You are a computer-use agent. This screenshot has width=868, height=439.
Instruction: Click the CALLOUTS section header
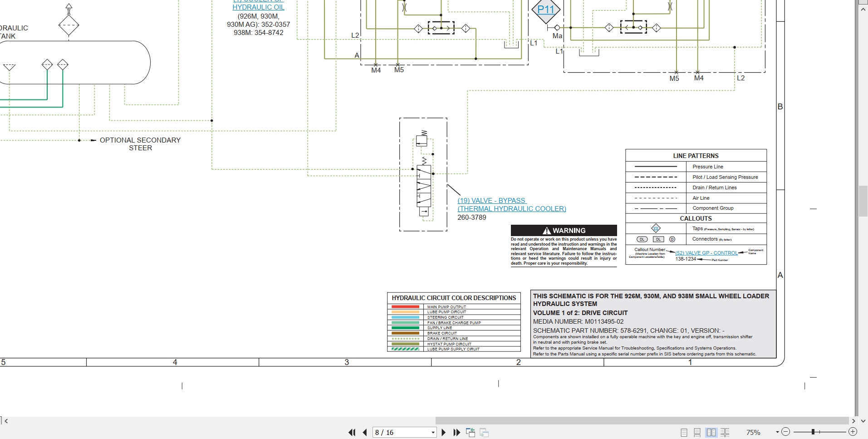point(696,218)
